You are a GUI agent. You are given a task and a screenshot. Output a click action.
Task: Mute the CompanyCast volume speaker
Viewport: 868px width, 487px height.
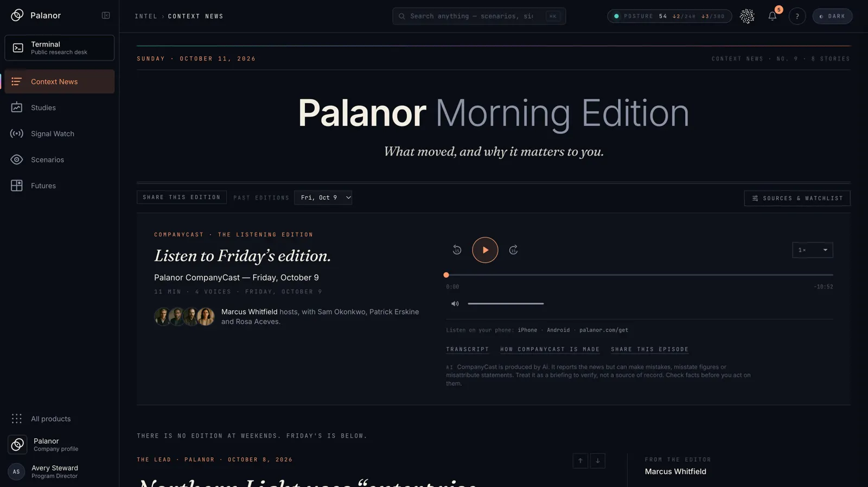[455, 304]
